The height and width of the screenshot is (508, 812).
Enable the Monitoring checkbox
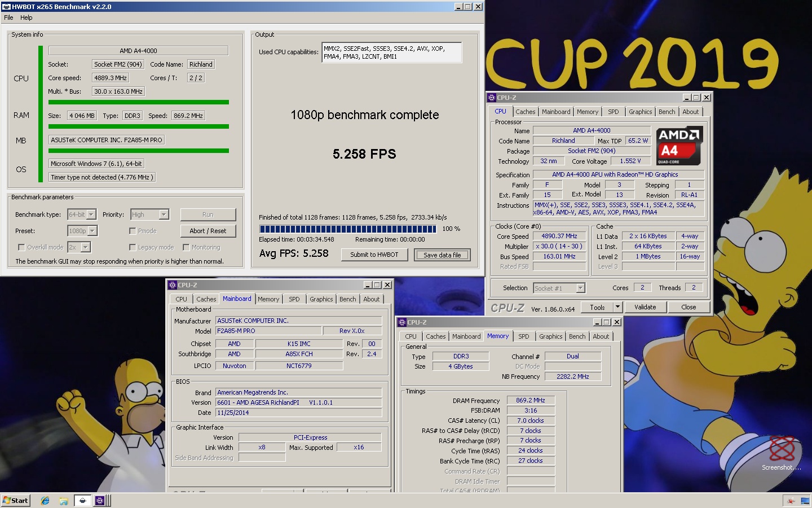tap(186, 247)
